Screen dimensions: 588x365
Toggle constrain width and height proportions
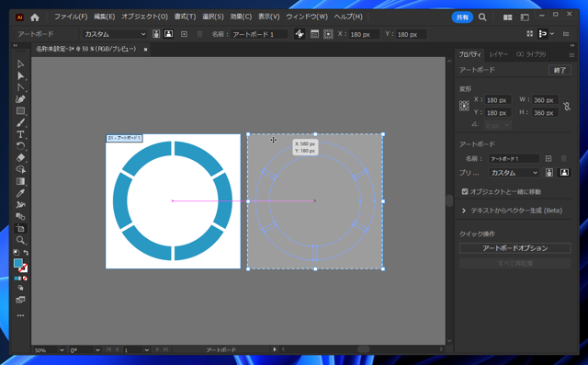[567, 106]
